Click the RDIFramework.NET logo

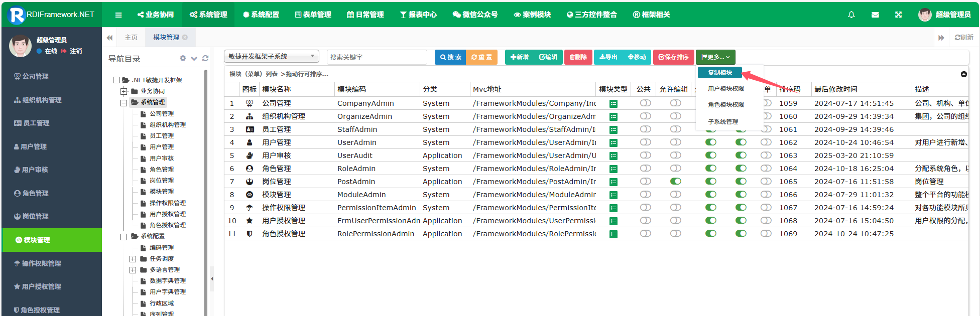[x=52, y=15]
